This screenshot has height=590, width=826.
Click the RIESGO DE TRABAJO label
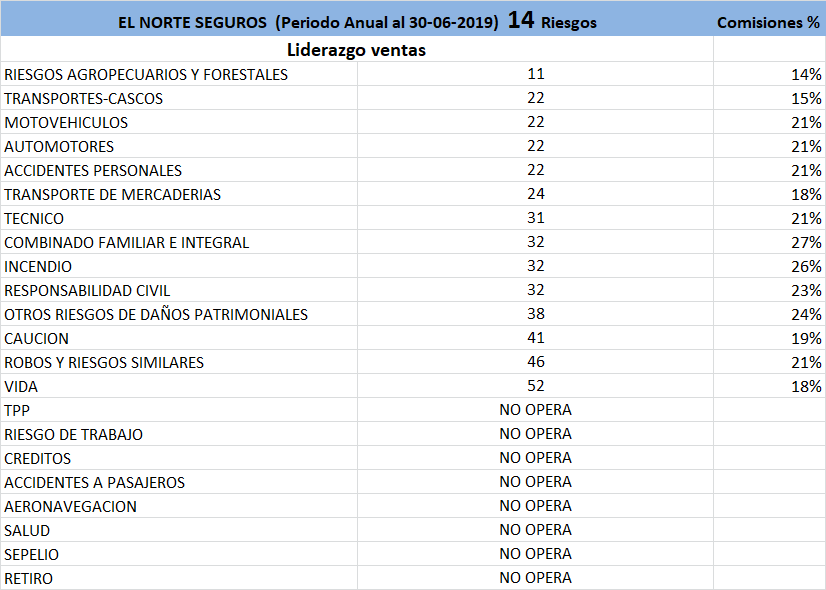click(73, 435)
